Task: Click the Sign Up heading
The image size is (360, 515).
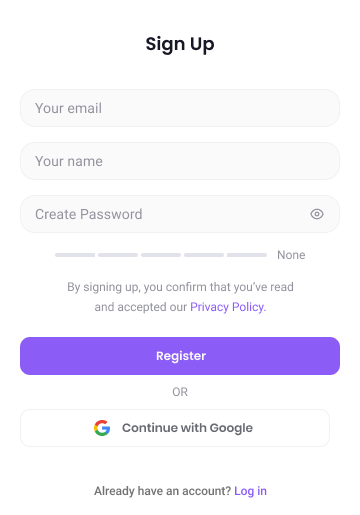Action: pyautogui.click(x=180, y=44)
